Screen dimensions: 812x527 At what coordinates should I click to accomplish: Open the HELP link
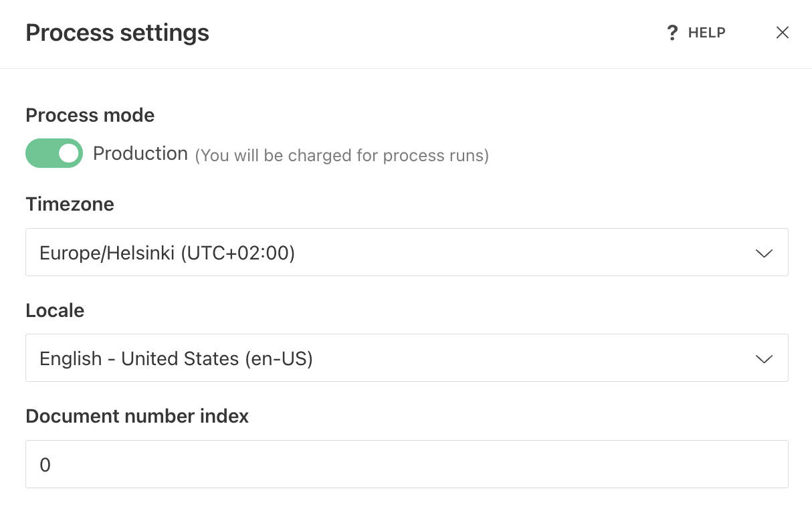tap(706, 32)
